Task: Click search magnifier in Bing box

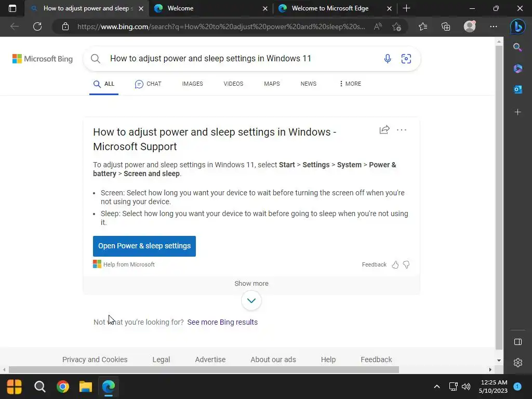Action: pos(96,59)
